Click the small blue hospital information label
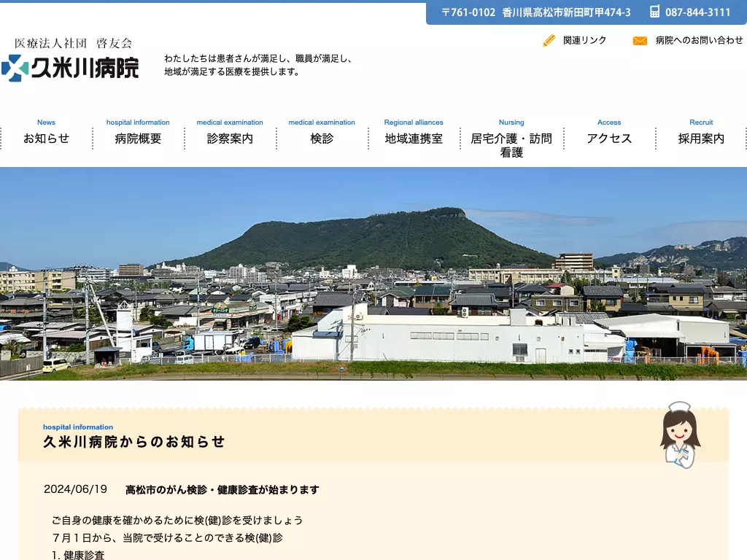Image resolution: width=747 pixels, height=560 pixels. 78,427
